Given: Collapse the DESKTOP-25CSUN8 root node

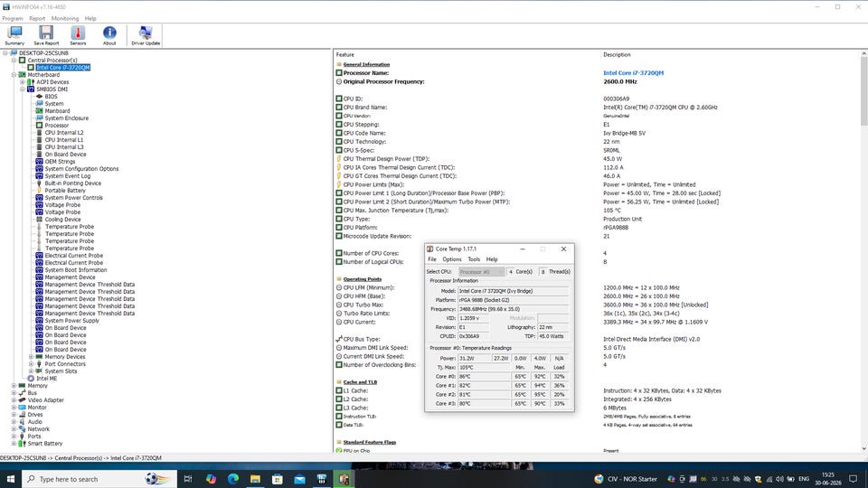Looking at the screenshot, I should pos(5,53).
